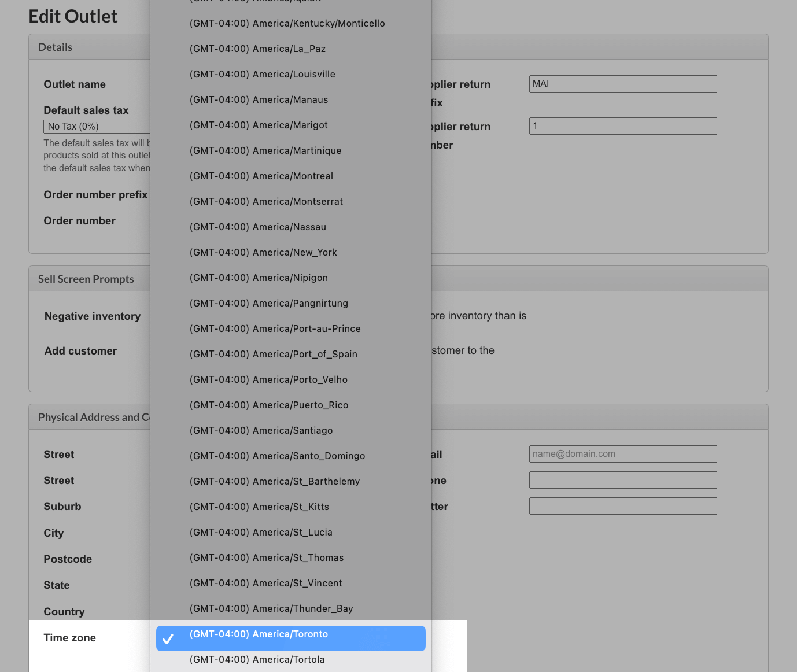Screen dimensions: 797x672
Task: Select America/Santiago time zone entry
Action: (x=261, y=431)
